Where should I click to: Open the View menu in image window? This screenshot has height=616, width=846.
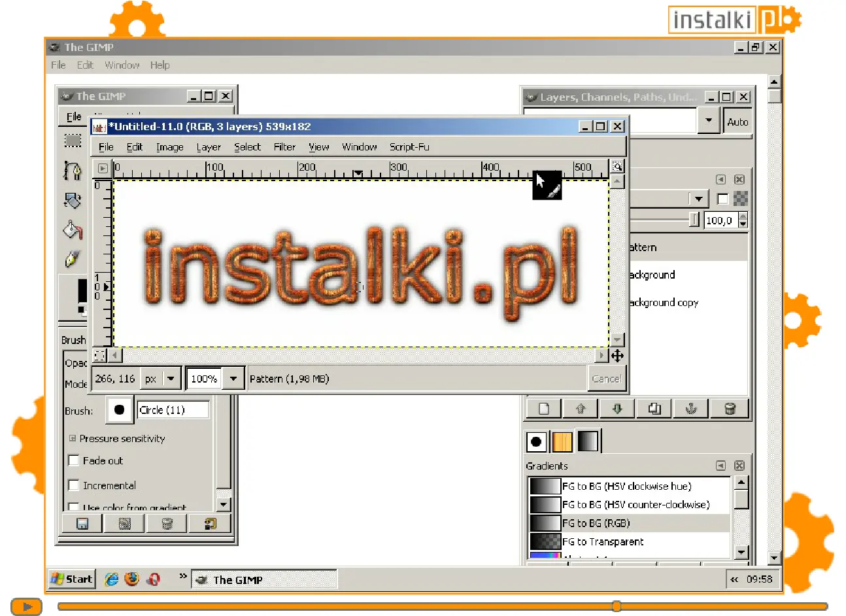tap(319, 147)
